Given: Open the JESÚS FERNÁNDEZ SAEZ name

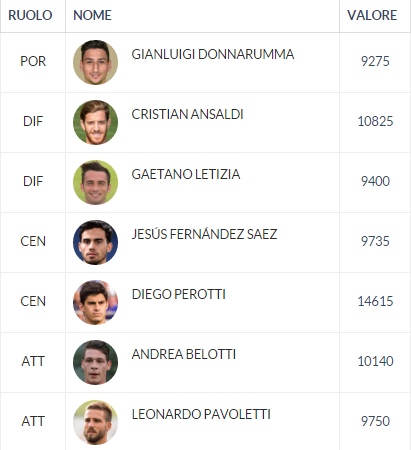Looking at the screenshot, I should coord(204,234).
